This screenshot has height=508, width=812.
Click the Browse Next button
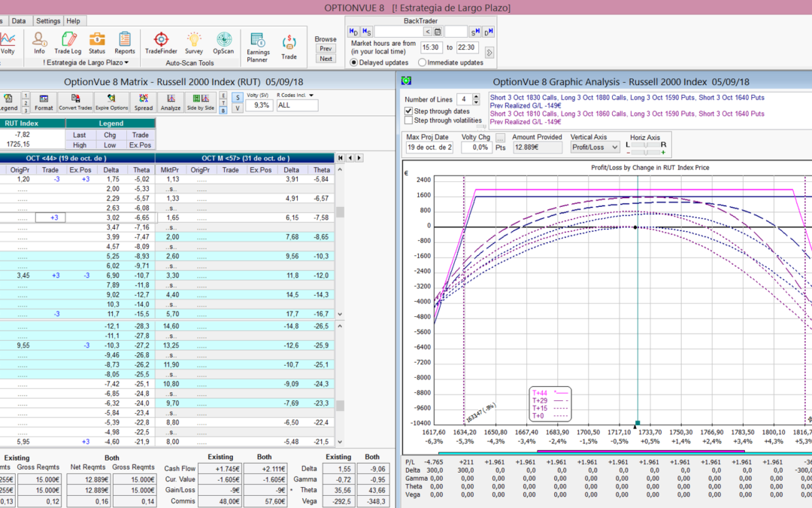326,59
